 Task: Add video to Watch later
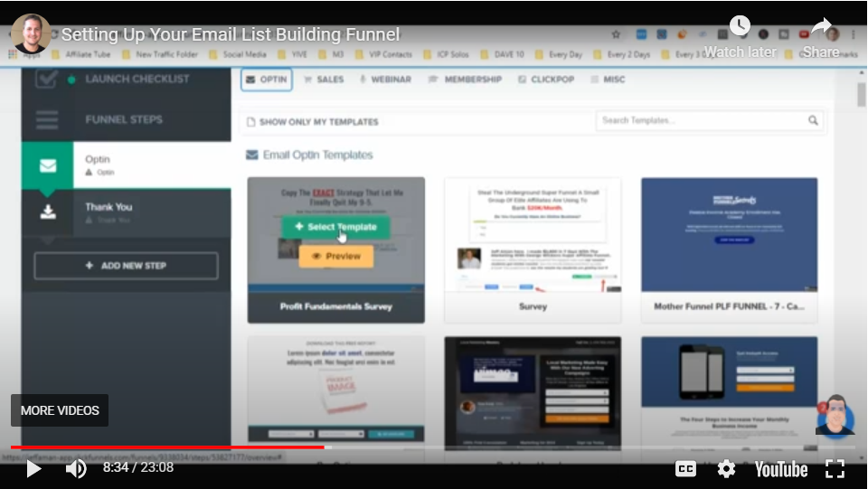coord(740,36)
